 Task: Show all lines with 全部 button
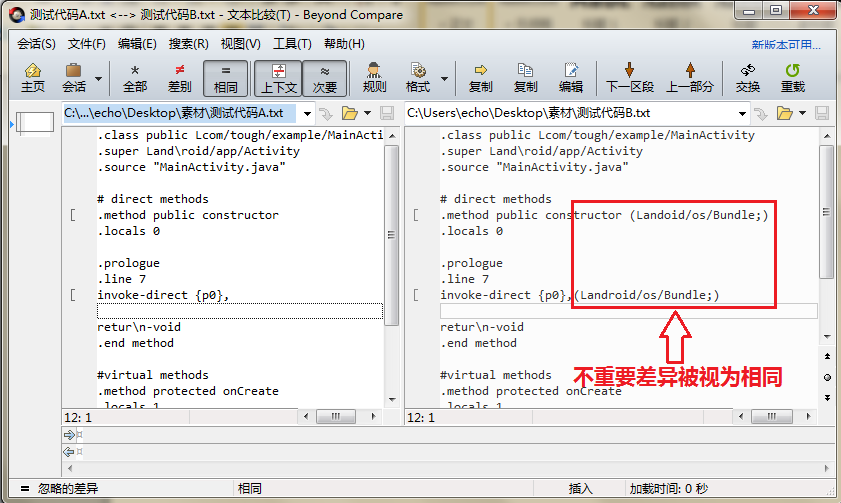pos(135,78)
